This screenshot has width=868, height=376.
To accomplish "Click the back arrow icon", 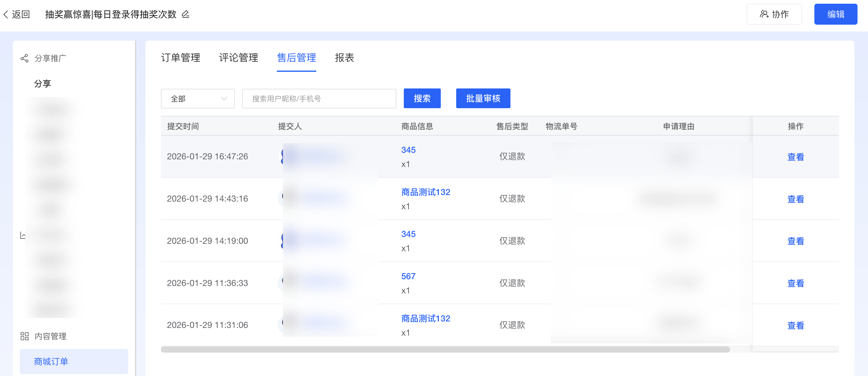I will [6, 14].
